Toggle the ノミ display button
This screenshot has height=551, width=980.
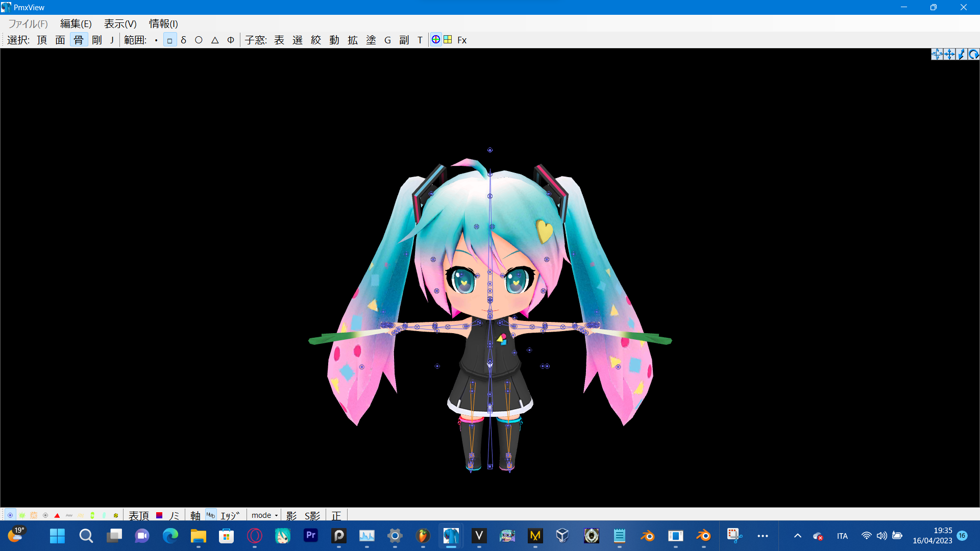pyautogui.click(x=174, y=516)
